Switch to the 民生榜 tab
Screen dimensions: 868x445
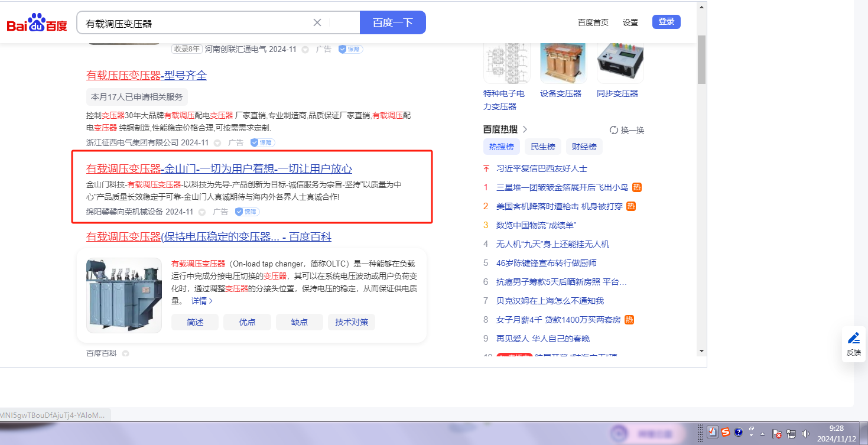coord(543,147)
